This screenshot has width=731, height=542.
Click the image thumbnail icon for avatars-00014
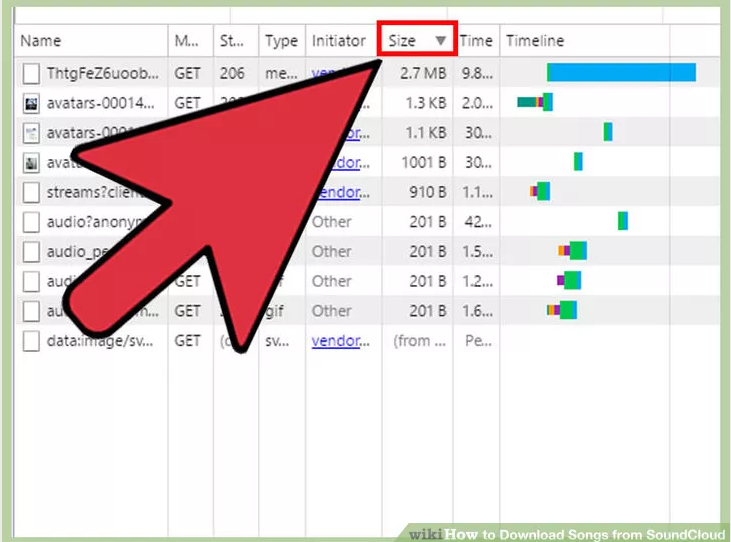(31, 103)
